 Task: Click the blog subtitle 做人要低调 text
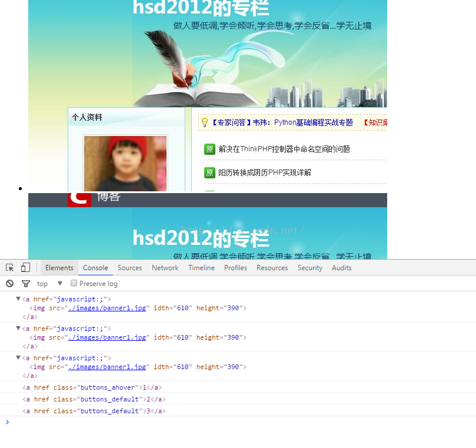[272, 25]
